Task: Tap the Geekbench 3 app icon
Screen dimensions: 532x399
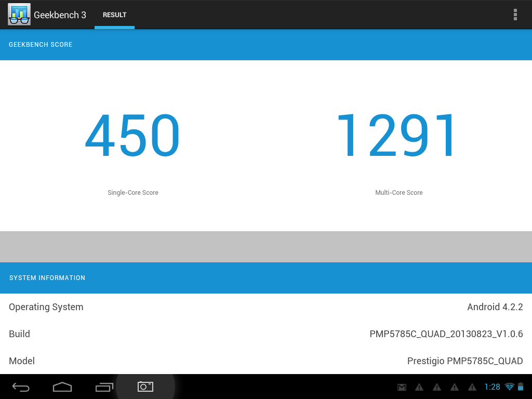Action: (19, 15)
